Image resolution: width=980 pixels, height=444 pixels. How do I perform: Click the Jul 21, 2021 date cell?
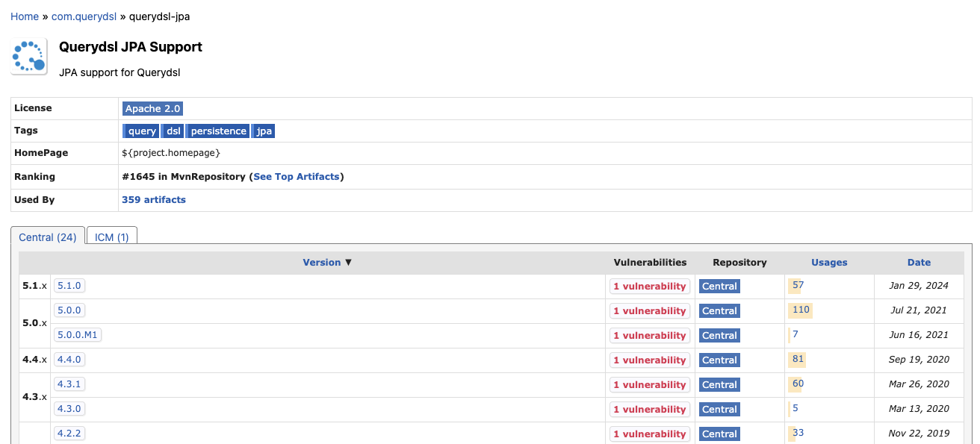(919, 310)
